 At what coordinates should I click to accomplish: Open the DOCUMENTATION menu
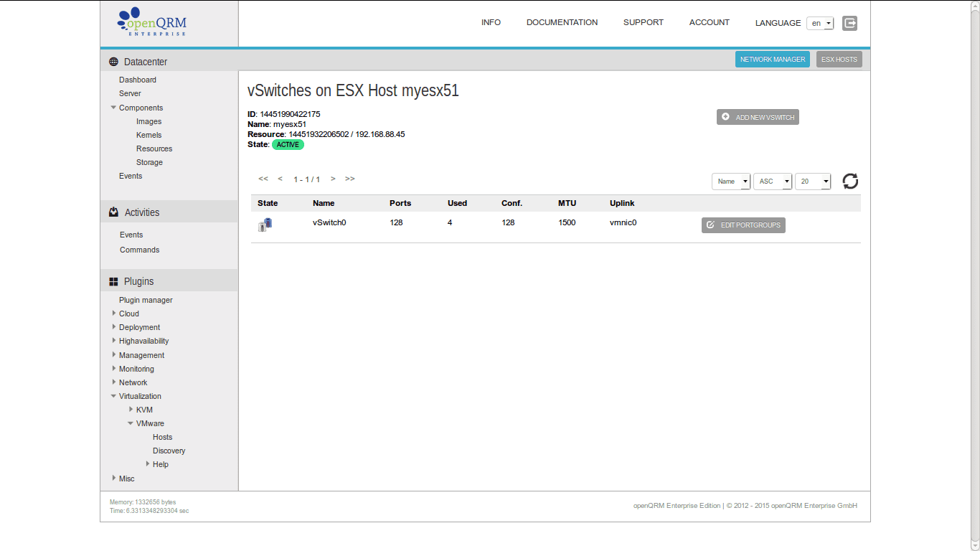point(562,22)
